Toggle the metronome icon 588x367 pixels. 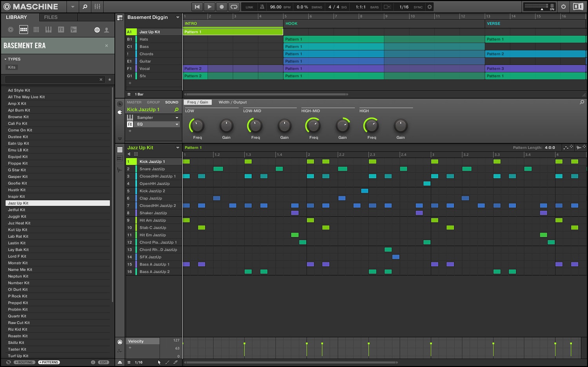coord(262,7)
